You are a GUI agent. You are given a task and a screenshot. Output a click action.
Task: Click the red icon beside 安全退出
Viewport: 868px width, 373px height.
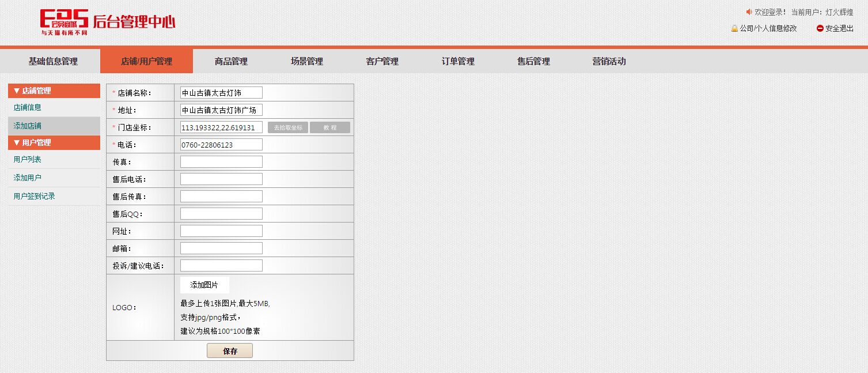click(x=820, y=28)
